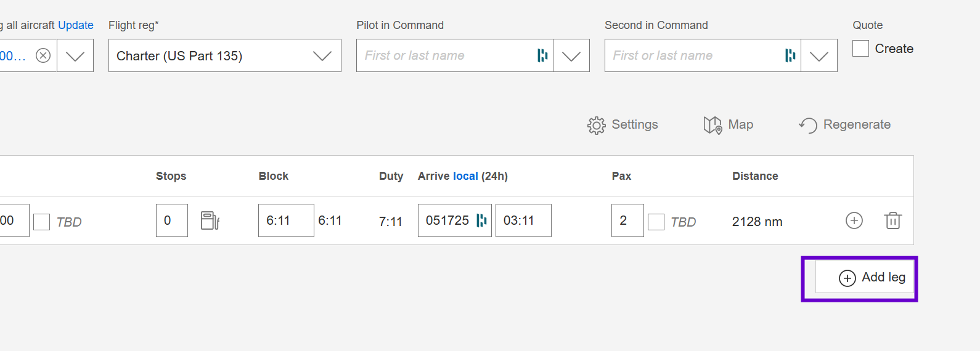Toggle the TBD checkbox left of Stops

coord(41,222)
